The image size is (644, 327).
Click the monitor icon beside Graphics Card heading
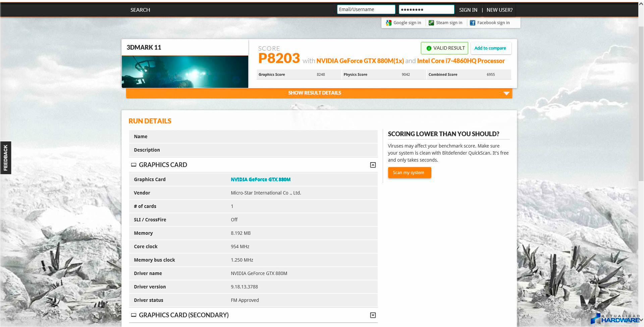click(133, 165)
